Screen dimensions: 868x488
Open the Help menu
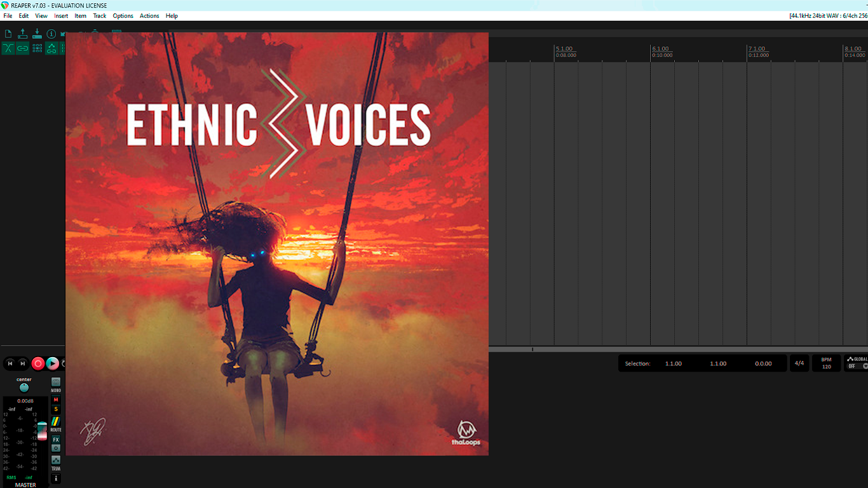pos(172,16)
